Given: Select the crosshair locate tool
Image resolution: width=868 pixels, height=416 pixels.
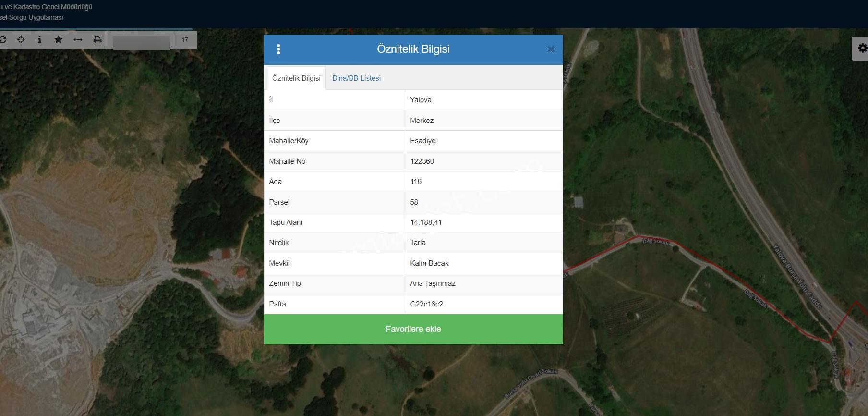Looking at the screenshot, I should [21, 40].
